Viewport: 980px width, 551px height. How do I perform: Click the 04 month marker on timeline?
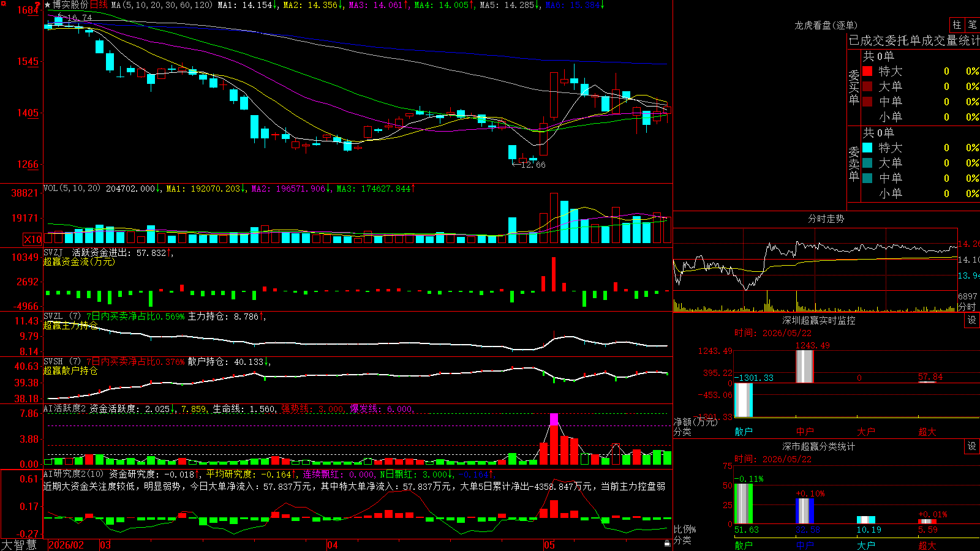[333, 545]
